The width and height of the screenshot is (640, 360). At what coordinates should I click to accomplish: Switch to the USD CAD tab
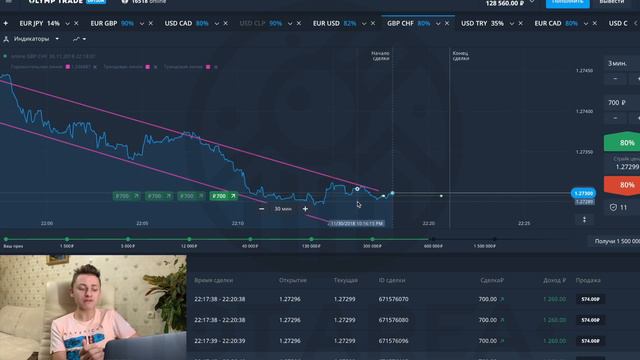tap(186, 24)
